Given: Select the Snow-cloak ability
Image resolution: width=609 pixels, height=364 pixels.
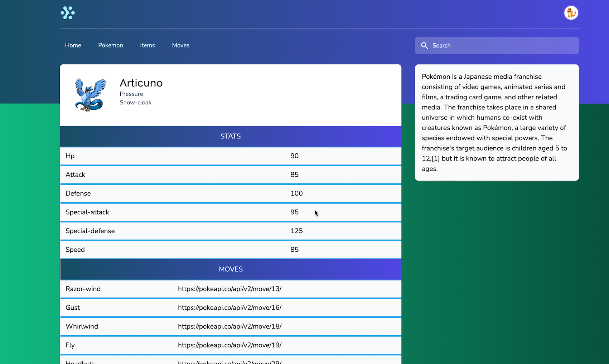Looking at the screenshot, I should tap(135, 103).
